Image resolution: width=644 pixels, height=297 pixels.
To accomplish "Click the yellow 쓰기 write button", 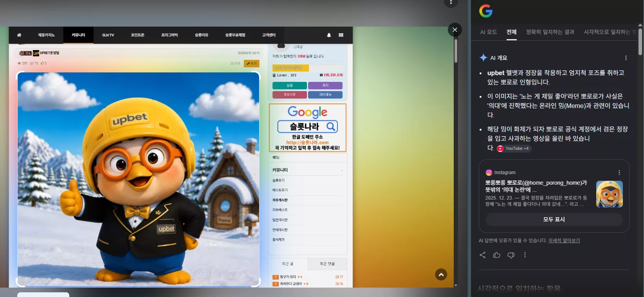I will tap(251, 63).
